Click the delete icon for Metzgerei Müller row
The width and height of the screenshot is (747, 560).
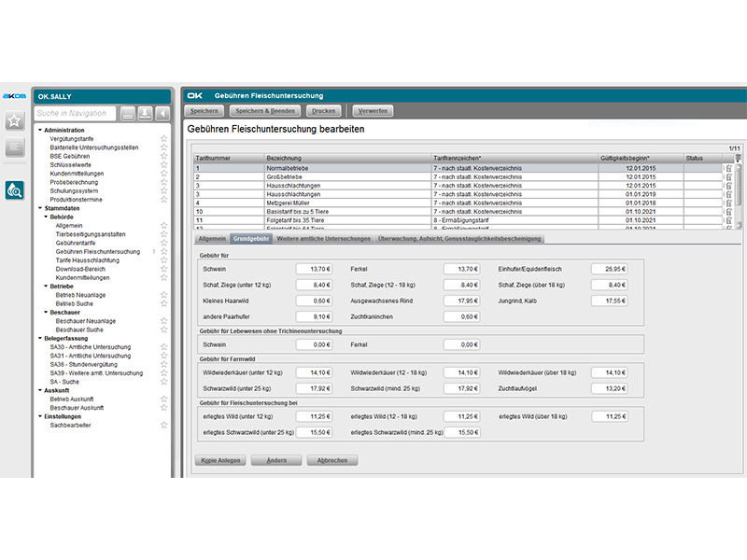728,203
